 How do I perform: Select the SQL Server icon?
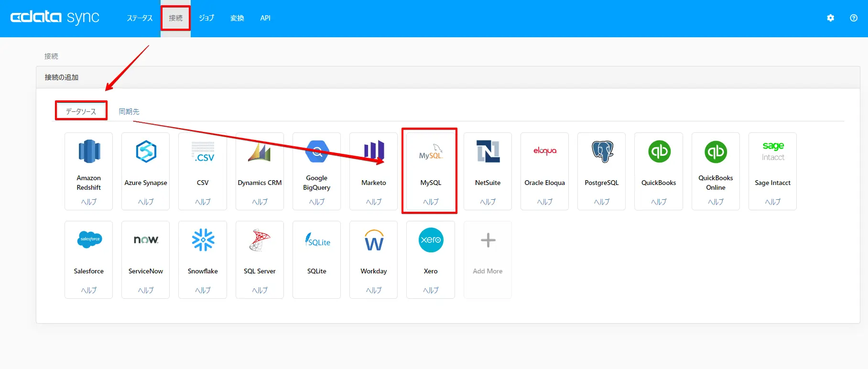(260, 240)
